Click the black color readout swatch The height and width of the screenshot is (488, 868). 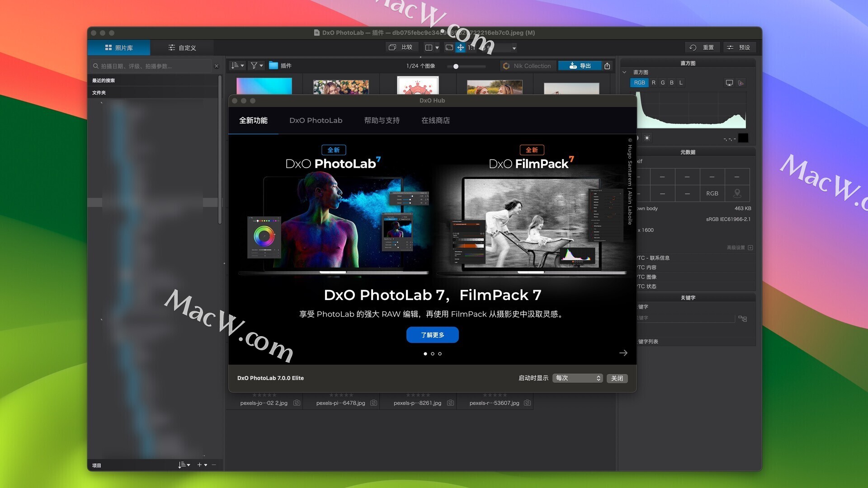tap(743, 138)
